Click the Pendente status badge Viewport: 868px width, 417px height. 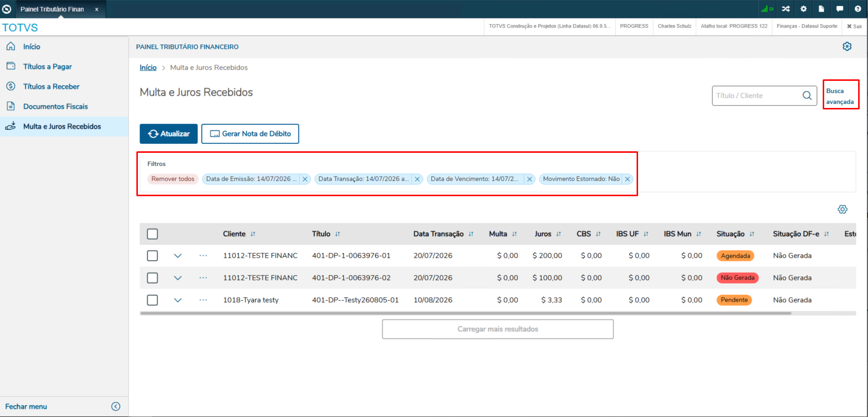click(734, 300)
